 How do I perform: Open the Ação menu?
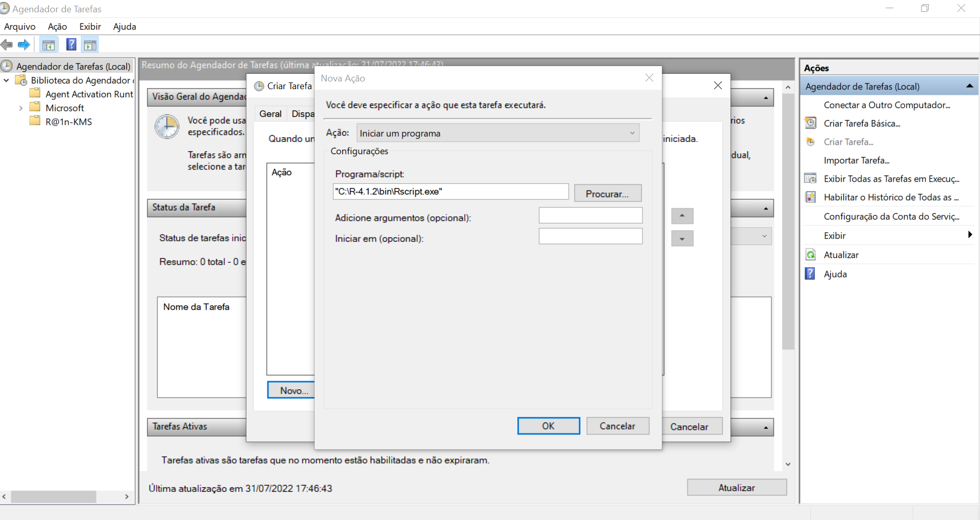click(x=57, y=27)
